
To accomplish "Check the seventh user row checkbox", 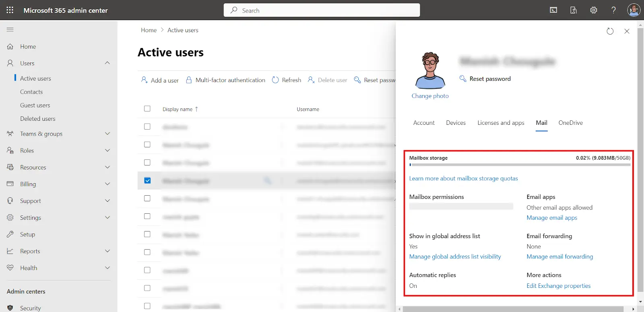I will [147, 234].
